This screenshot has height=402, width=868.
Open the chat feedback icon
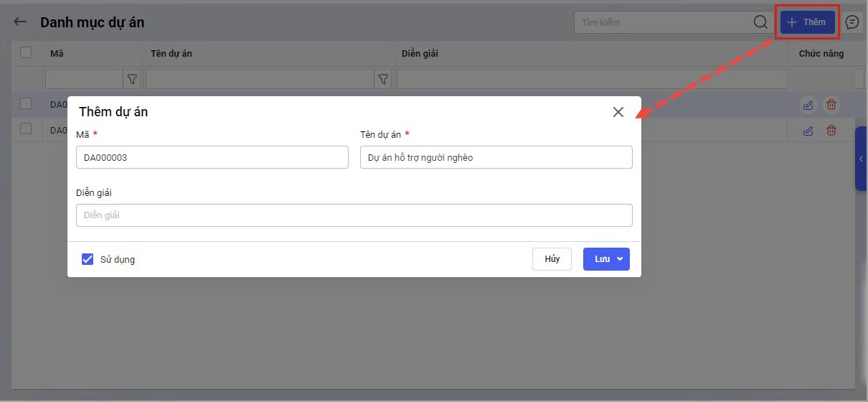click(852, 22)
